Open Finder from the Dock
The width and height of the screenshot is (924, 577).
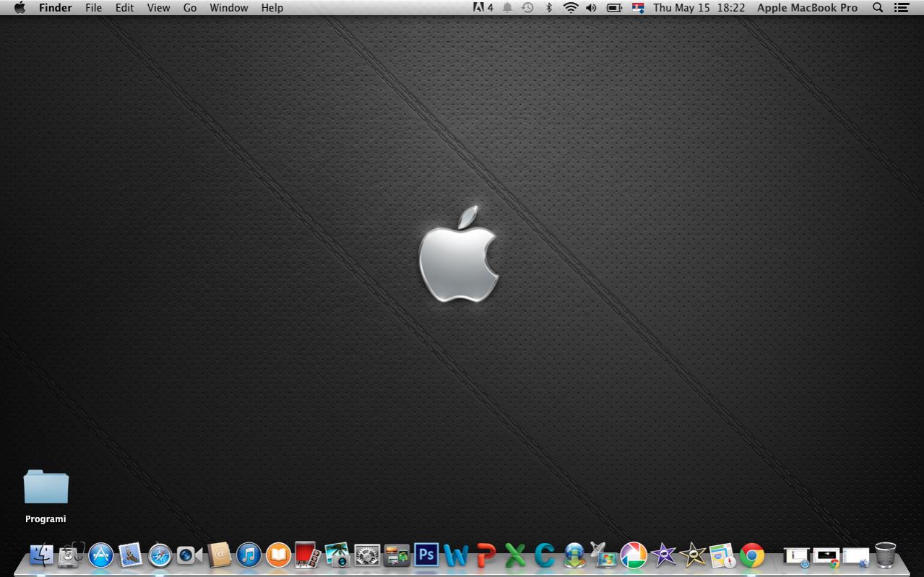[x=41, y=556]
